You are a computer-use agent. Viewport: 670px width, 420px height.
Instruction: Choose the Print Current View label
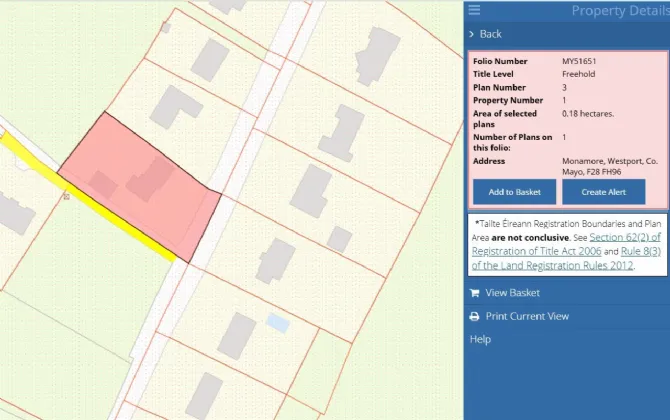[527, 316]
